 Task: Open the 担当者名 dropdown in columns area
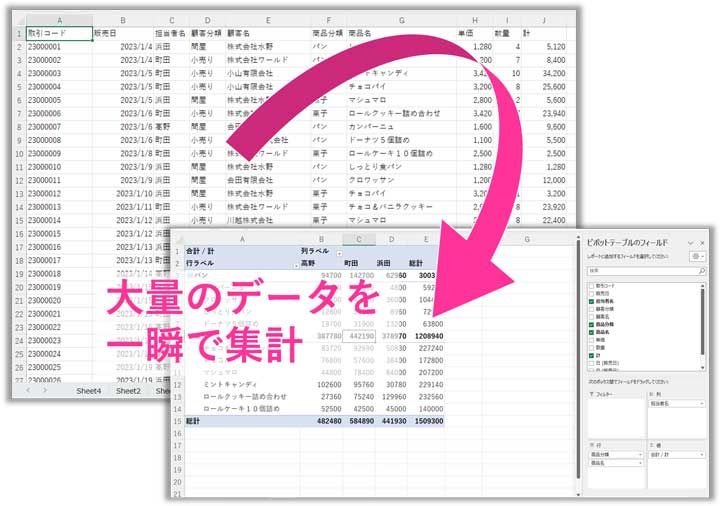click(x=702, y=404)
